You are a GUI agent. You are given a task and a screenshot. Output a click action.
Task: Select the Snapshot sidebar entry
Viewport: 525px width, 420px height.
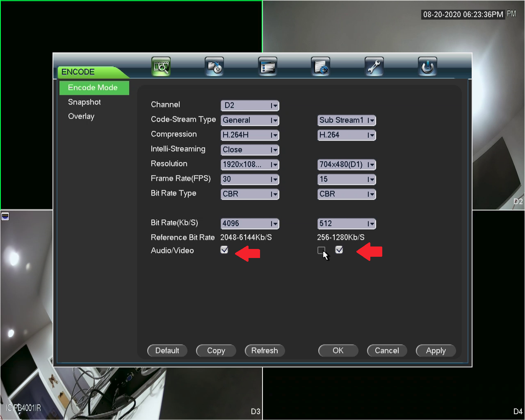tap(84, 102)
